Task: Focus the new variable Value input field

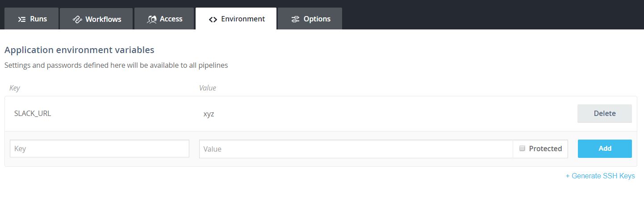Action: click(356, 149)
